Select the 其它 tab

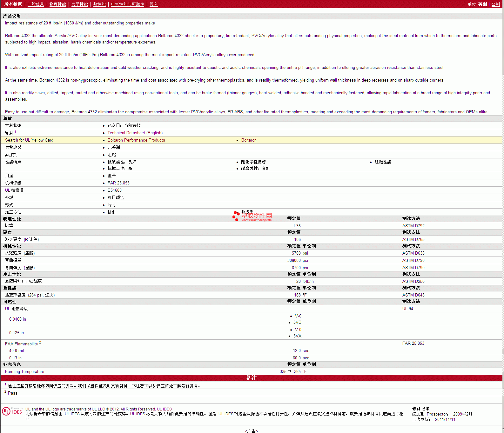tap(154, 4)
